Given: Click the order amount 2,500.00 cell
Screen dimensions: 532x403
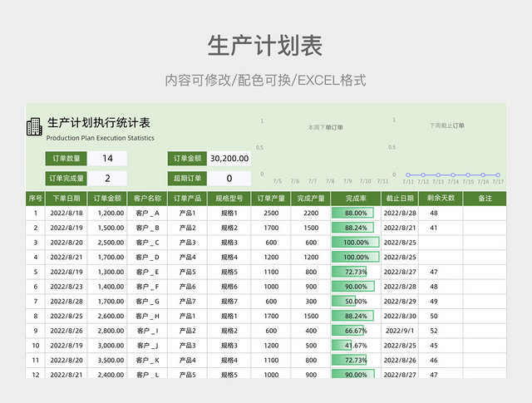Looking at the screenshot, I should pyautogui.click(x=107, y=243).
